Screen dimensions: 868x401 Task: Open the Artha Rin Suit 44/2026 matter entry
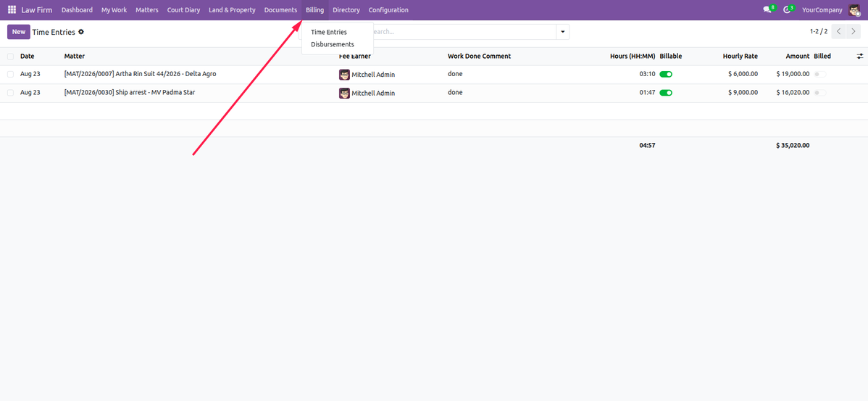[x=140, y=74]
